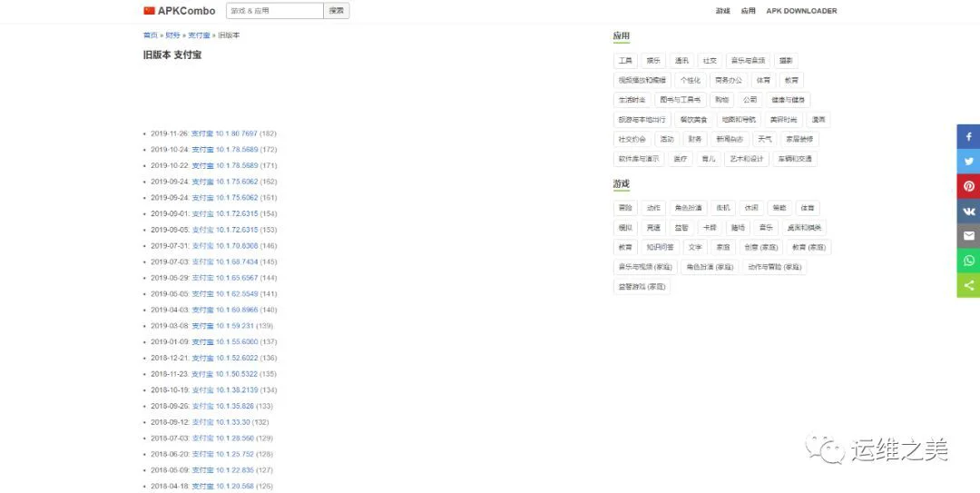Pin this page to Pinterest
Viewport: 980px width, 493px height.
968,186
